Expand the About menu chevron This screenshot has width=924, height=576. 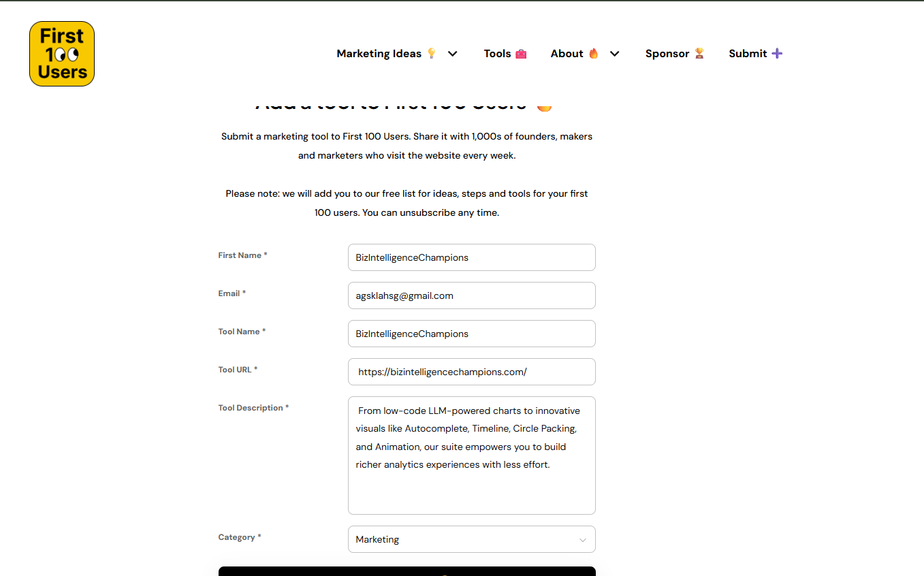pyautogui.click(x=615, y=54)
